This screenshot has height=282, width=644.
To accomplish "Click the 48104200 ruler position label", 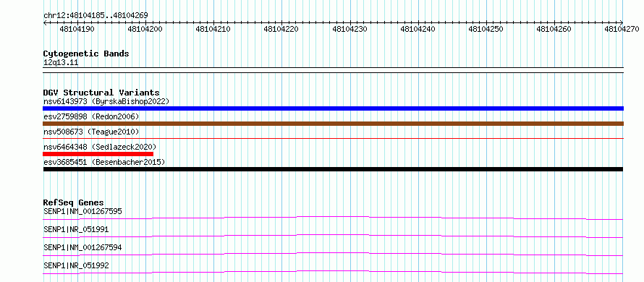I will (145, 29).
